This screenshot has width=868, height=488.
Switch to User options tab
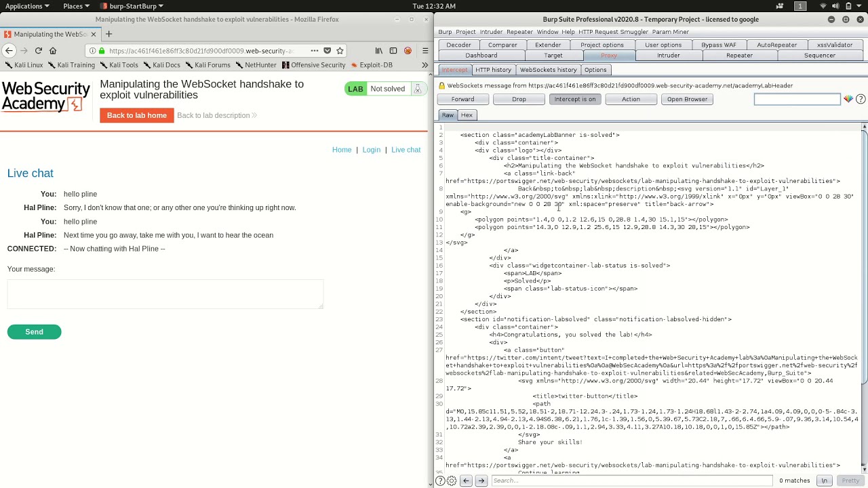(x=663, y=45)
